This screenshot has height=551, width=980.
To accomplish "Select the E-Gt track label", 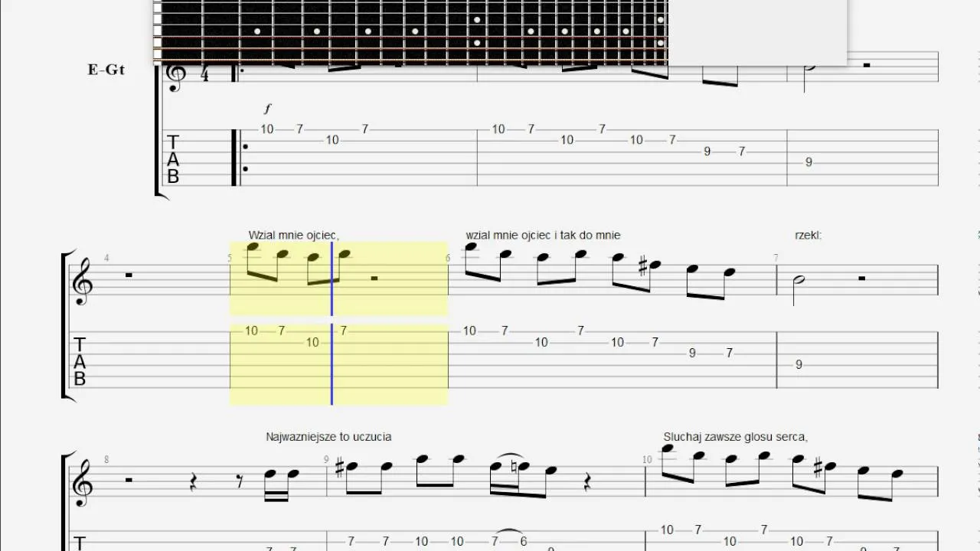I will 106,70.
